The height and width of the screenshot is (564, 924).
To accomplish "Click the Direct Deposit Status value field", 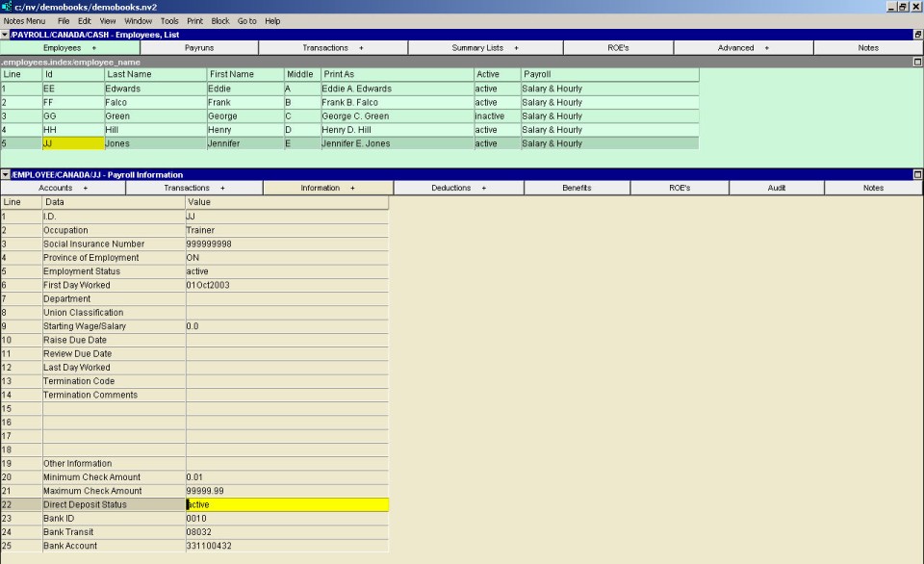I will click(x=287, y=504).
